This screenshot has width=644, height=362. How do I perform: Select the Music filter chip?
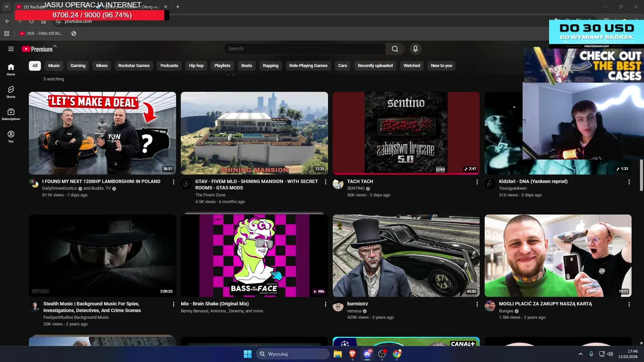pos(54,65)
